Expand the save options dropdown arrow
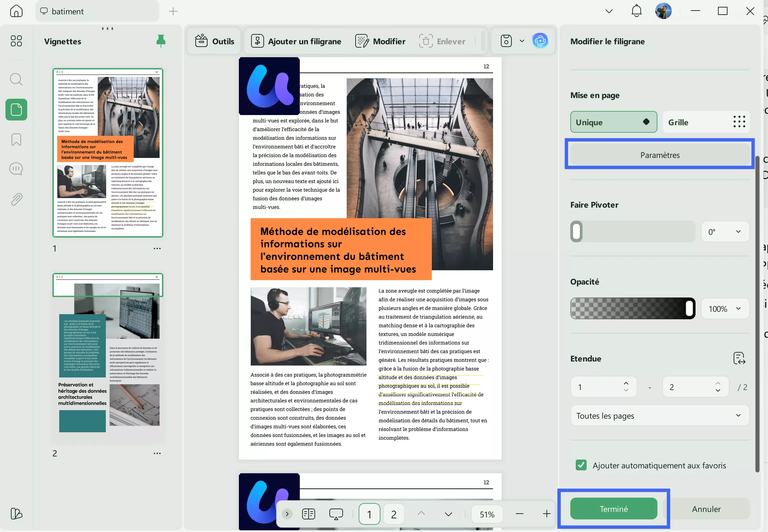The height and width of the screenshot is (532, 768). tap(521, 41)
